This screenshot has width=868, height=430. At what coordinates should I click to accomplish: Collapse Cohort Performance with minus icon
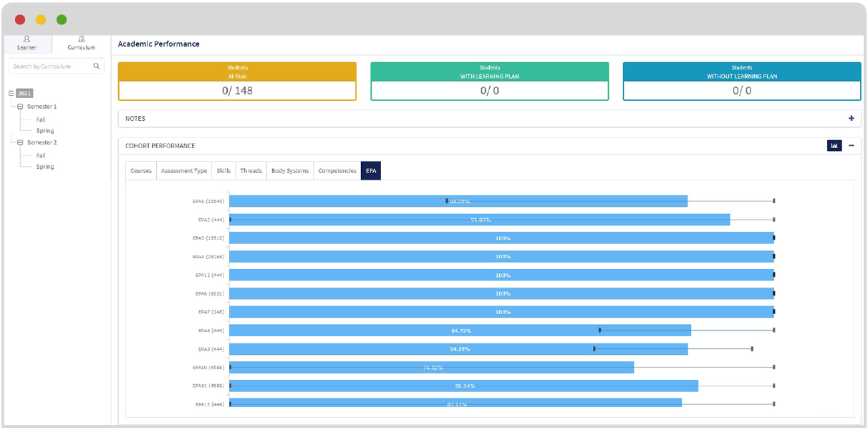[x=852, y=146]
